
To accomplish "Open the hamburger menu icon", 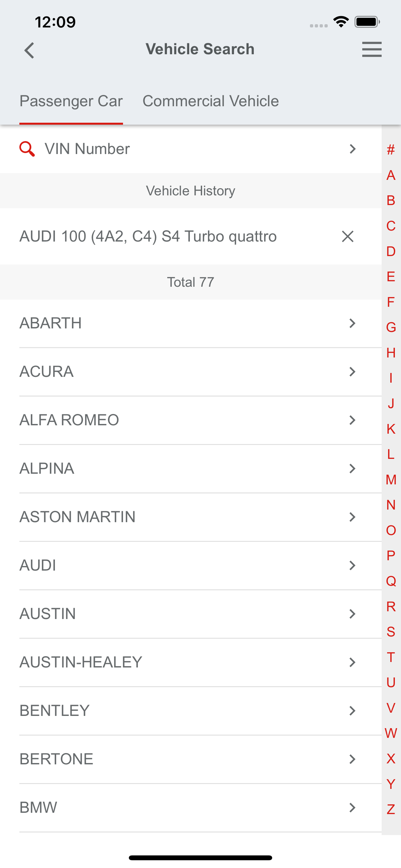I will pos(372,49).
